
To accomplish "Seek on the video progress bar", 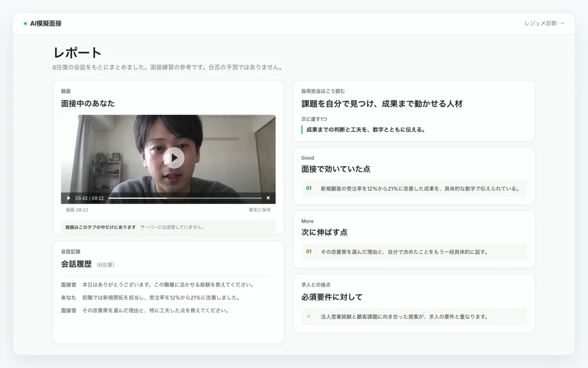I will click(185, 198).
